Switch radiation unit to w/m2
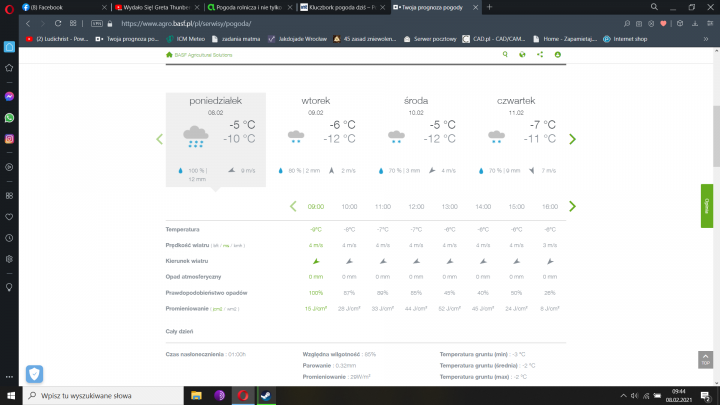 tap(232, 309)
